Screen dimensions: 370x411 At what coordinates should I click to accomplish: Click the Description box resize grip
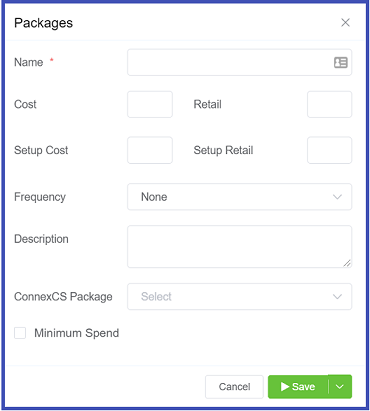point(347,263)
